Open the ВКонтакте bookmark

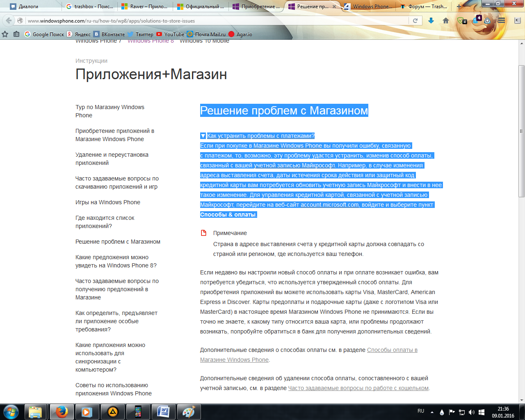[x=109, y=34]
